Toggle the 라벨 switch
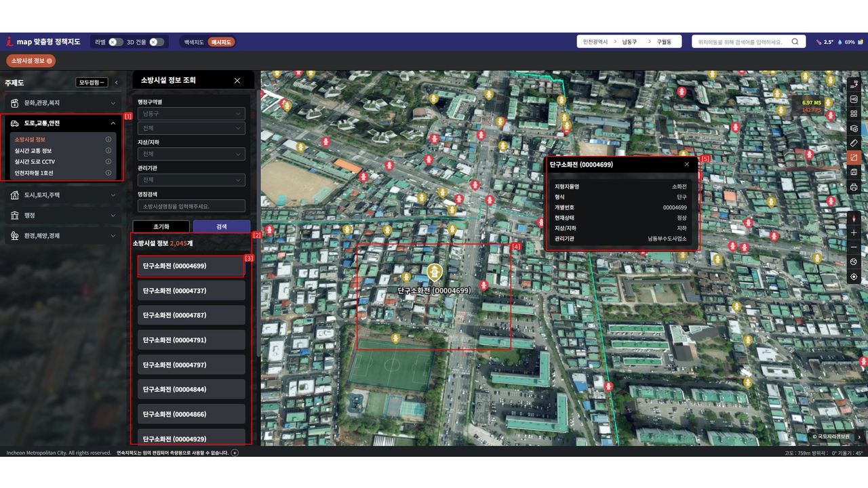 click(x=115, y=42)
